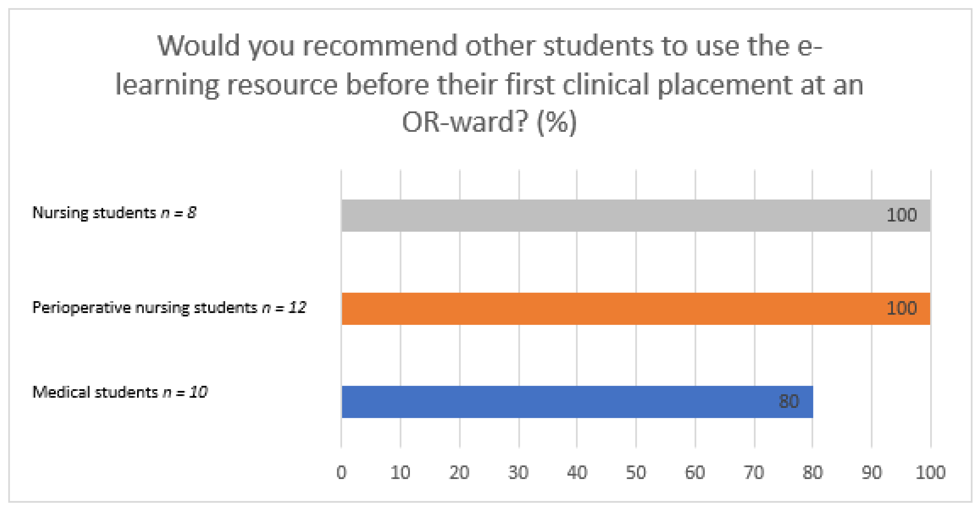
Task: Select the 80 data label on blue bar
Action: point(789,402)
